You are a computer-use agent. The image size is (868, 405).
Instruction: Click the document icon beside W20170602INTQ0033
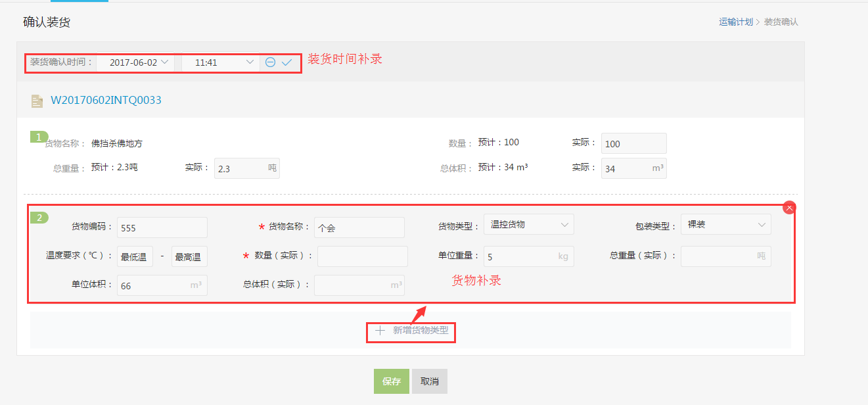37,101
